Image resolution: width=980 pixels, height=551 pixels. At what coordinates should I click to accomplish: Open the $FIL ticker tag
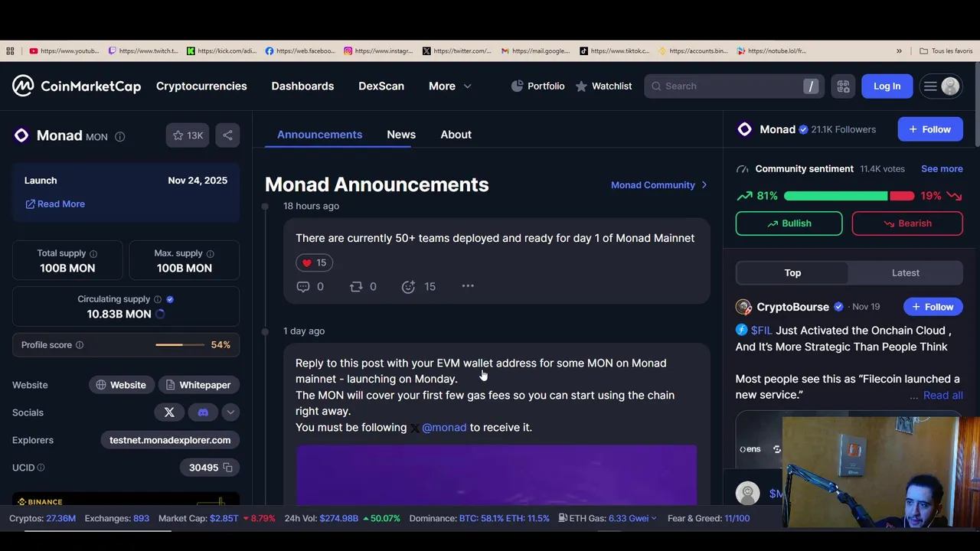pyautogui.click(x=761, y=331)
